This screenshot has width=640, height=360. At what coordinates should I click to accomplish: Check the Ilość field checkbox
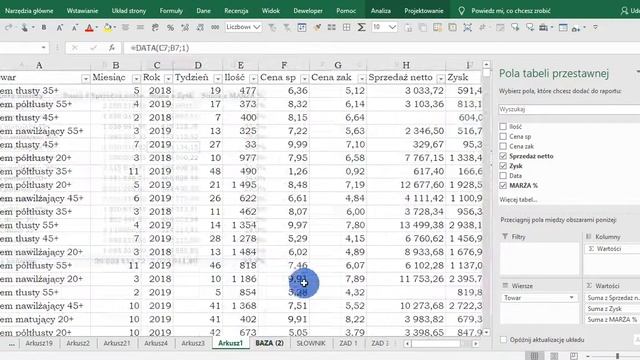(x=503, y=127)
